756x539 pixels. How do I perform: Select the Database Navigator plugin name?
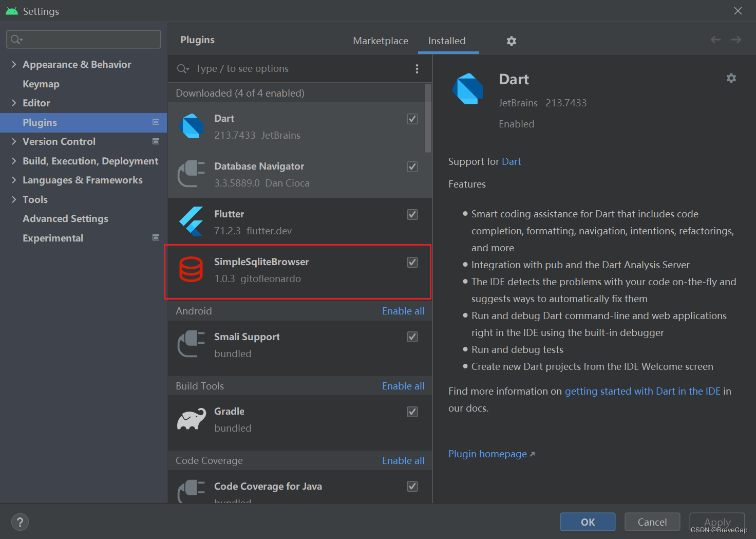click(259, 166)
